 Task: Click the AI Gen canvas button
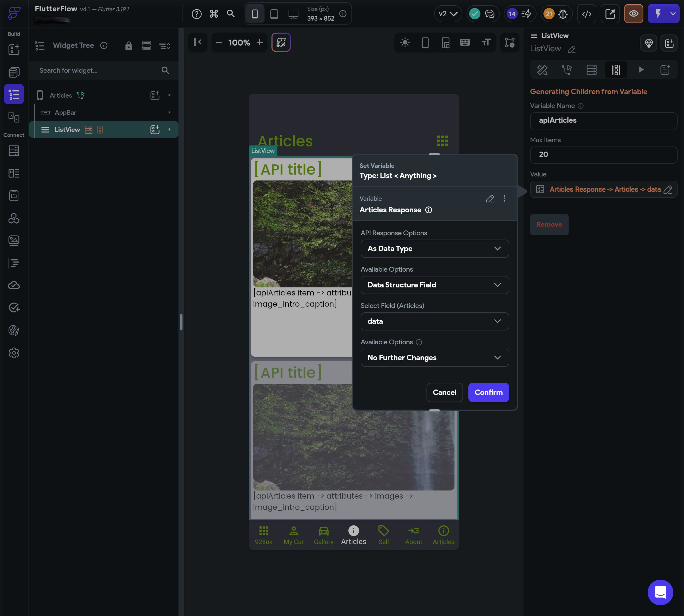pyautogui.click(x=281, y=42)
